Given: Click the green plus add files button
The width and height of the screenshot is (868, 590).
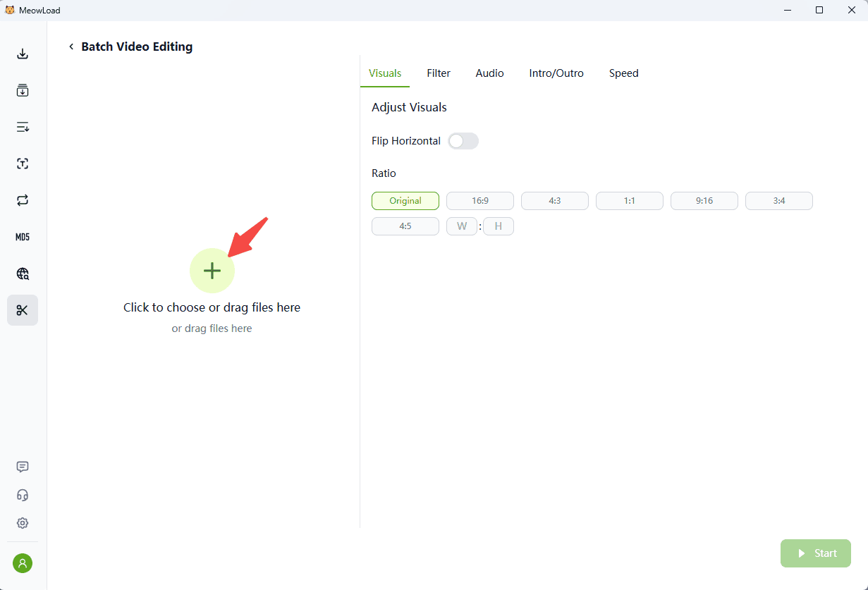Looking at the screenshot, I should pyautogui.click(x=212, y=271).
